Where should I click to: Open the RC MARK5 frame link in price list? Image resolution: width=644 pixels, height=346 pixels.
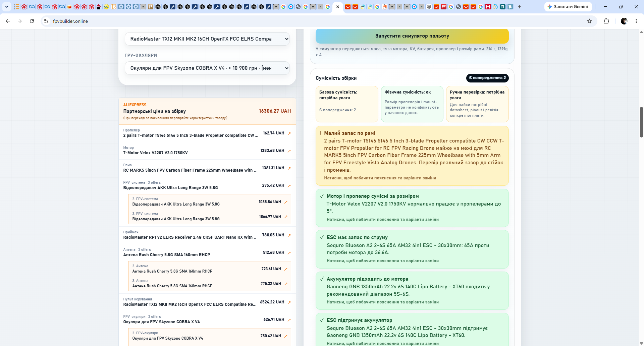(x=190, y=170)
